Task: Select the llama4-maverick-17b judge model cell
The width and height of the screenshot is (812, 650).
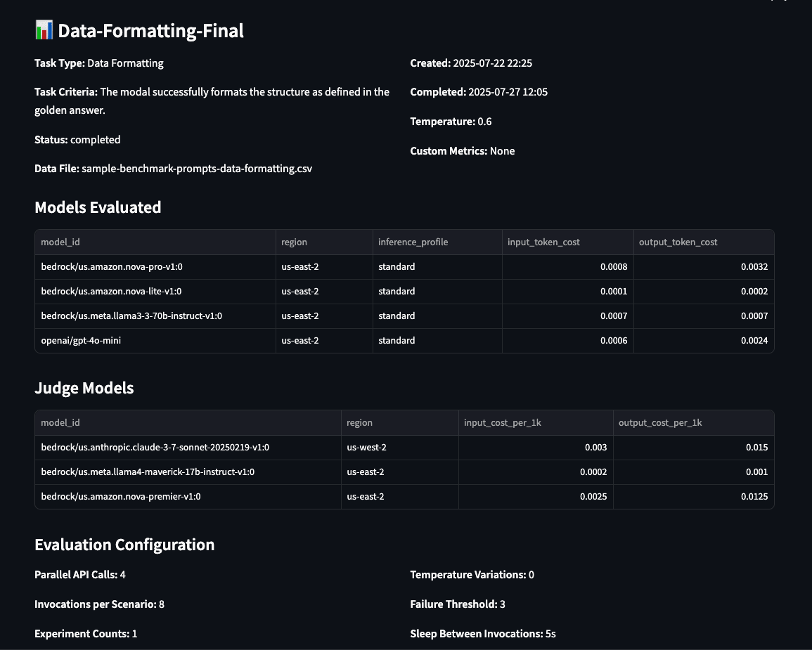Action: (148, 472)
